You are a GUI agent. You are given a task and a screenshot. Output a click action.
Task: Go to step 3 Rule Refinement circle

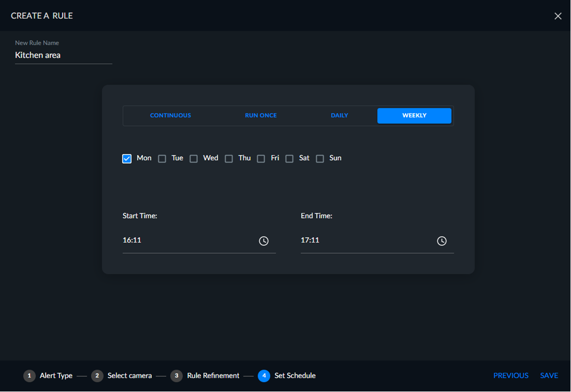(x=177, y=375)
